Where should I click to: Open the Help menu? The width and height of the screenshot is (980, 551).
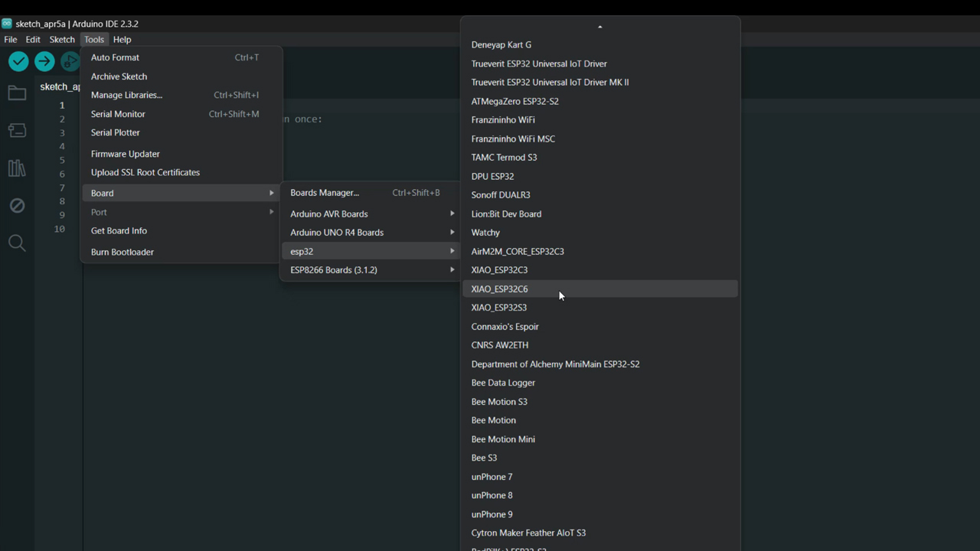(122, 40)
